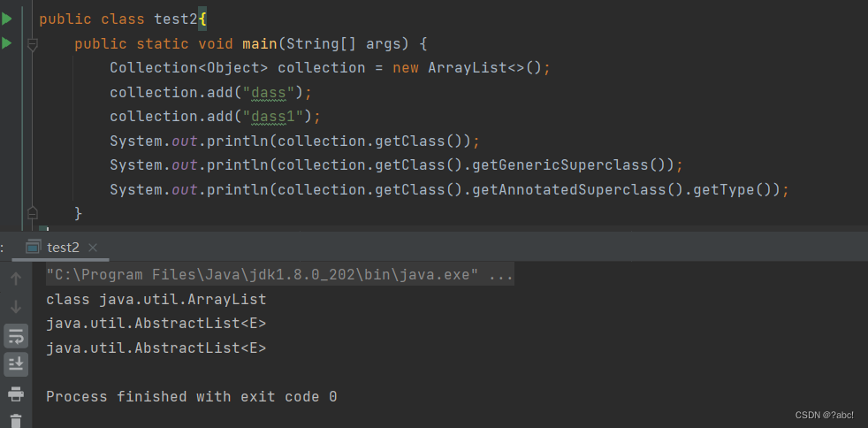The width and height of the screenshot is (868, 428).
Task: Click the class java.util.ArrayList output line
Action: point(156,300)
